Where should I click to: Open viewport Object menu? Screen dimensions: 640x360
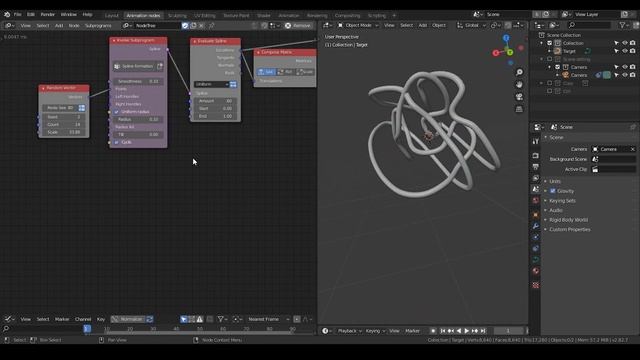click(x=439, y=25)
